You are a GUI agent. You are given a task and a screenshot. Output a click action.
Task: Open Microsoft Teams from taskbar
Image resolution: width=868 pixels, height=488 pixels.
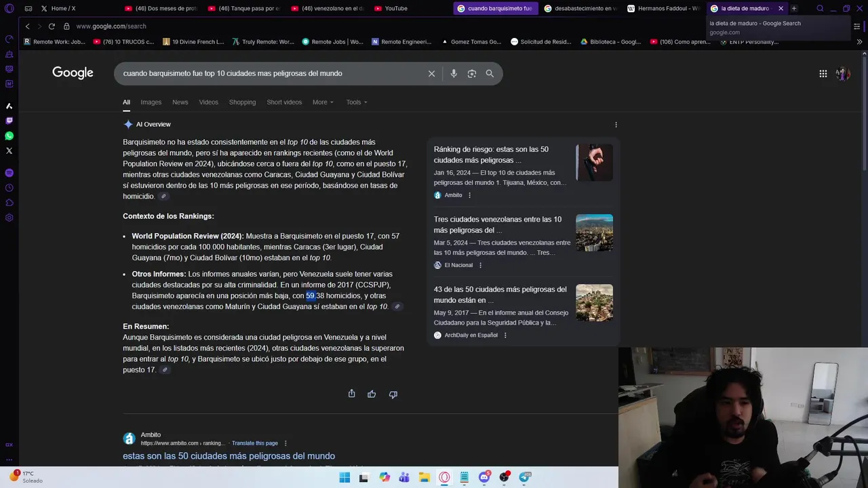pos(404,477)
